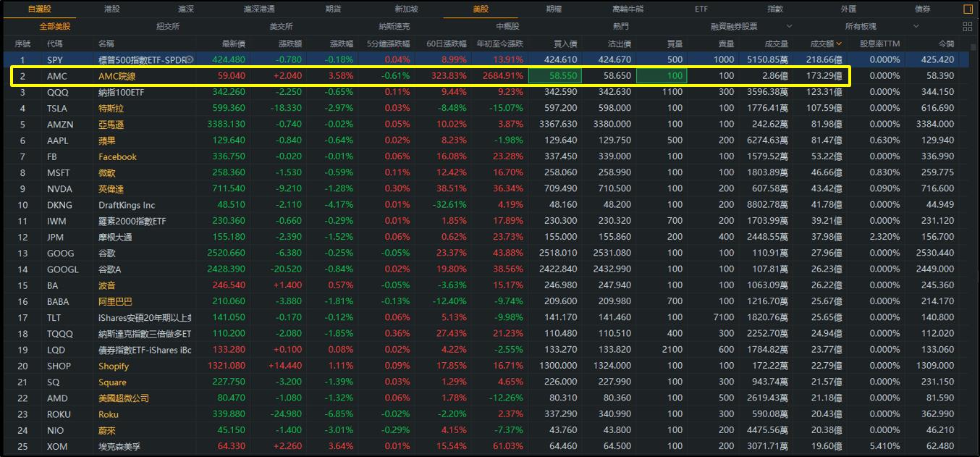Select the 全部美股 sub-tab
The height and width of the screenshot is (457, 980).
tap(56, 26)
